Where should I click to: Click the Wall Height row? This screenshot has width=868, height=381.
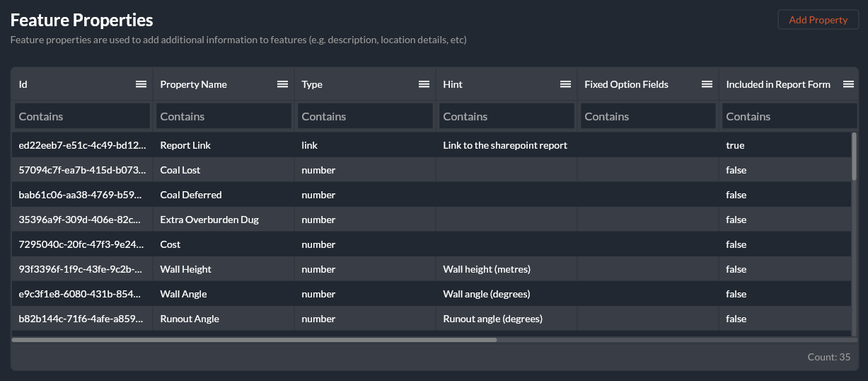tap(185, 269)
